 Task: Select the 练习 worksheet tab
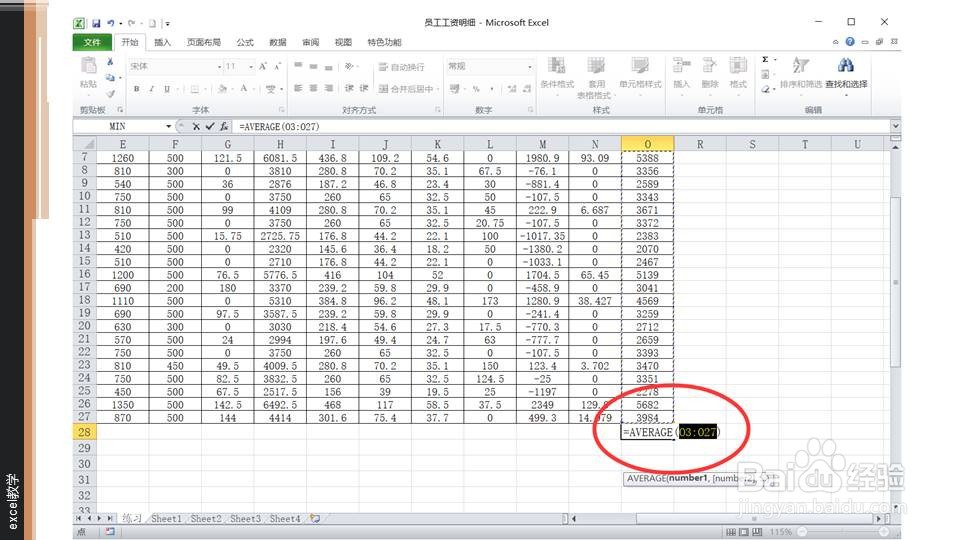click(131, 519)
